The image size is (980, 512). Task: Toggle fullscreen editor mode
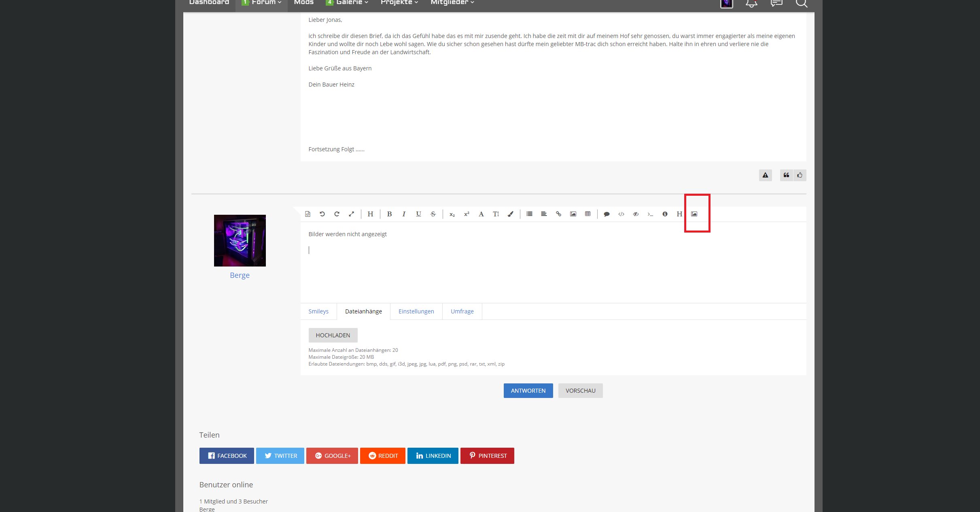pos(351,214)
